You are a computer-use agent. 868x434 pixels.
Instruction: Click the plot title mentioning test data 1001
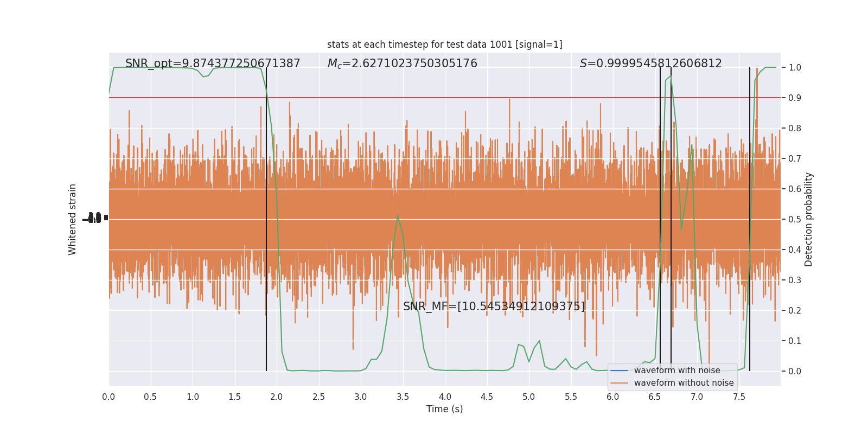(444, 44)
